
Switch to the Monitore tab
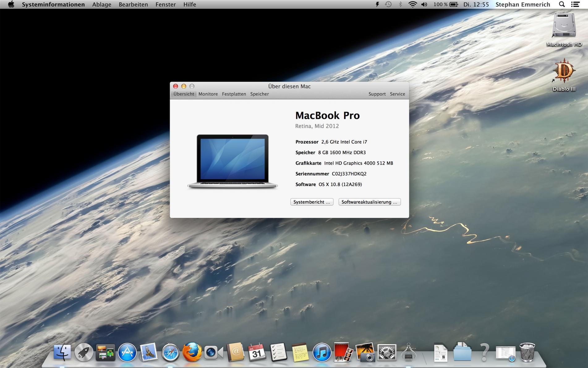(x=208, y=94)
